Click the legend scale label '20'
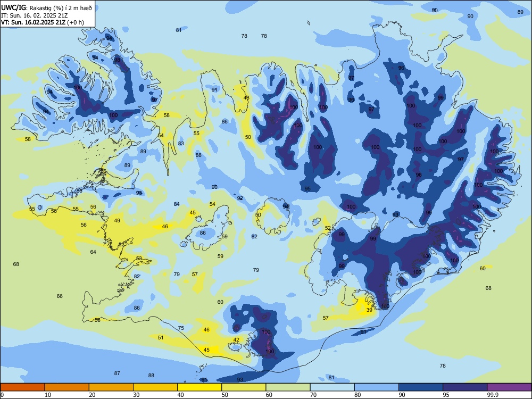 pyautogui.click(x=92, y=395)
